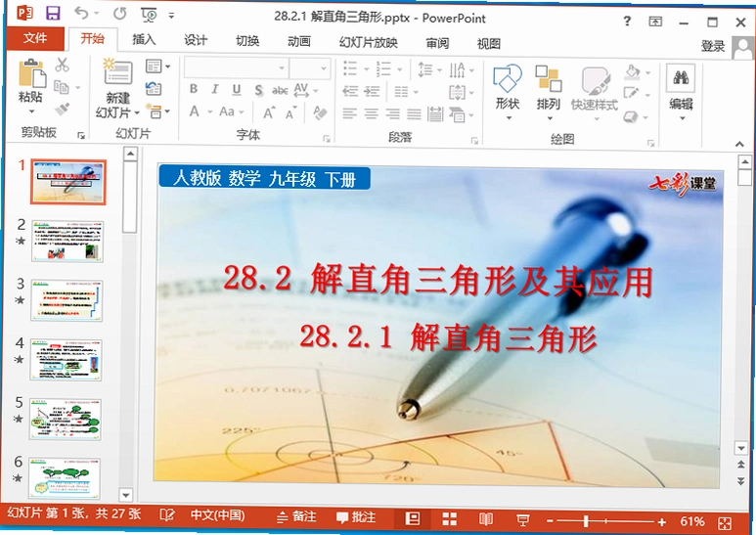Open the font size combo box
Screen dimensions: 756x535
click(x=310, y=68)
